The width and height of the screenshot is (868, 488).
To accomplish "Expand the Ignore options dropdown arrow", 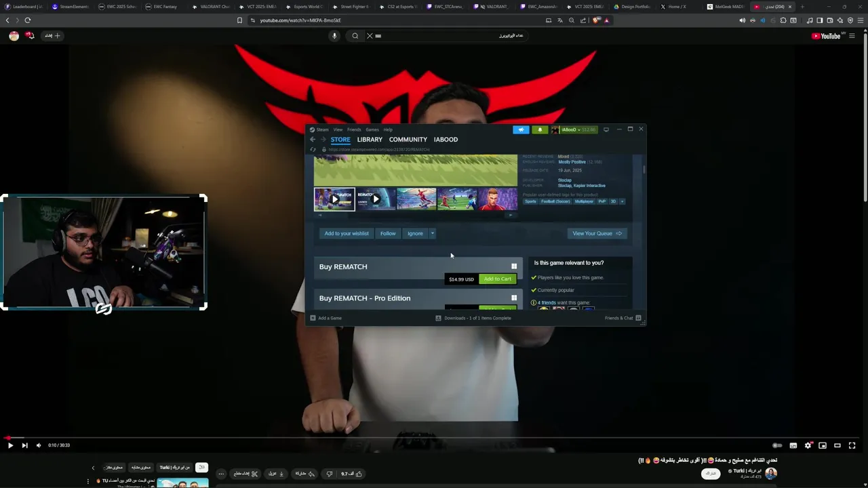I will (433, 233).
